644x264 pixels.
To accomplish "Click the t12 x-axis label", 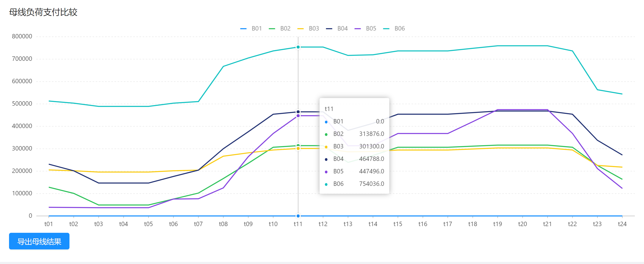I will pos(323,224).
